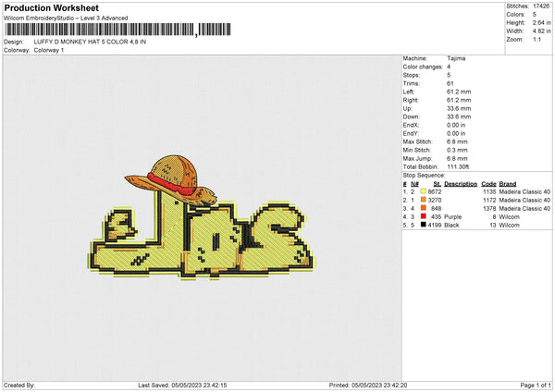Click the Total Bobbin value 111.30ft
555x392 pixels.
click(x=458, y=166)
